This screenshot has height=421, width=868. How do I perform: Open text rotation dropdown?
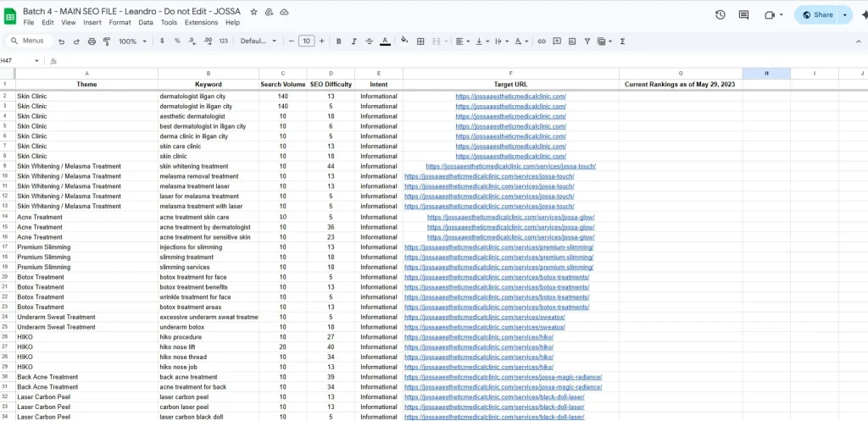(521, 42)
